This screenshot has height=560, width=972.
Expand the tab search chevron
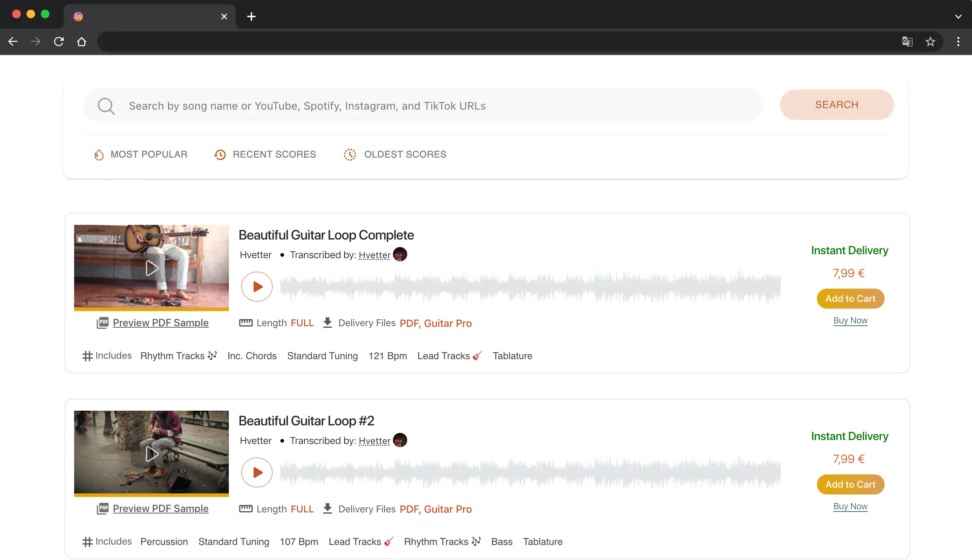958,16
